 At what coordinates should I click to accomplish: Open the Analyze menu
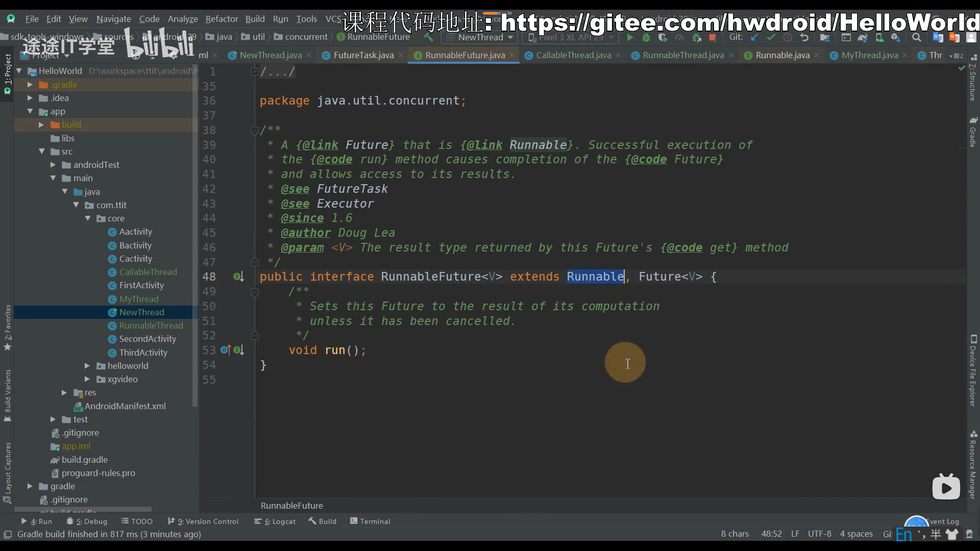pyautogui.click(x=183, y=19)
